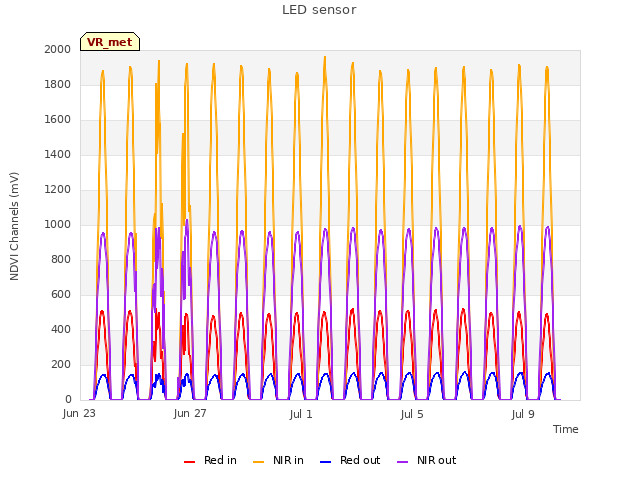Click the blue swatch beside Red out
This screenshot has height=480, width=640.
click(325, 462)
